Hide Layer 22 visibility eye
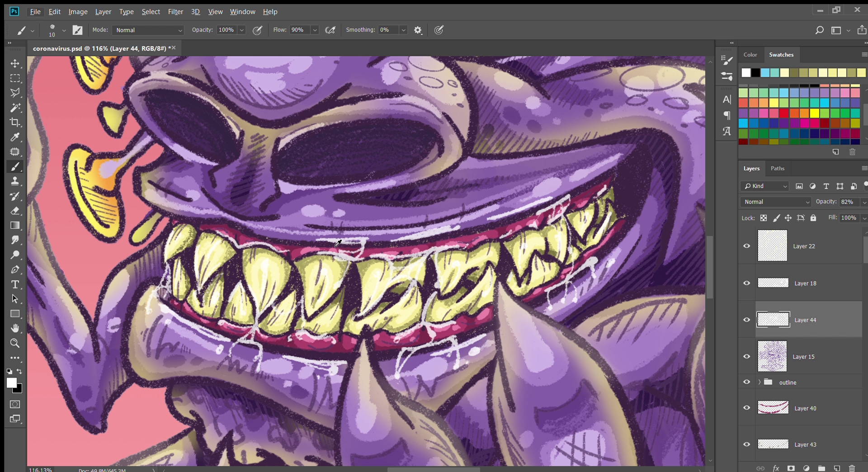The image size is (868, 472). coord(747,246)
